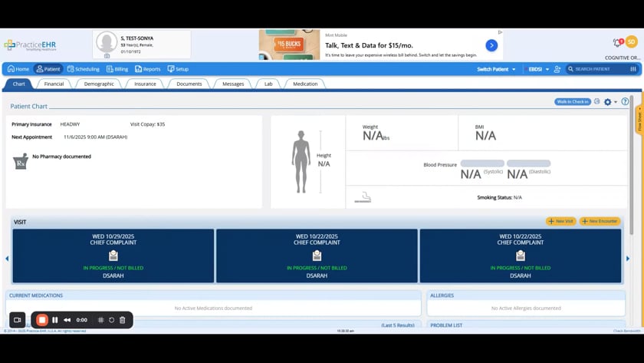
Task: Click the Visit Copay $35 text
Action: point(147,124)
